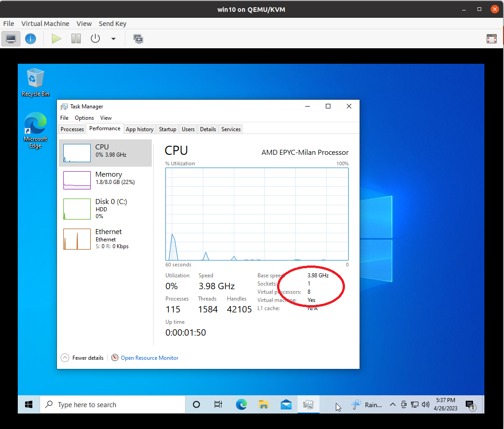Image resolution: width=504 pixels, height=429 pixels.
Task: Go to the Startup tab
Action: [167, 129]
